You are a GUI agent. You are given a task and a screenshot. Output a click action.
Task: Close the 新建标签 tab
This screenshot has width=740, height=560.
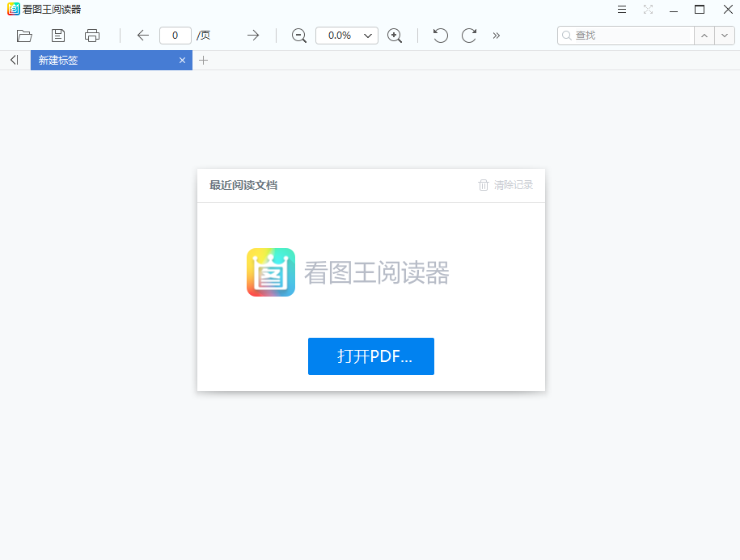coord(182,61)
